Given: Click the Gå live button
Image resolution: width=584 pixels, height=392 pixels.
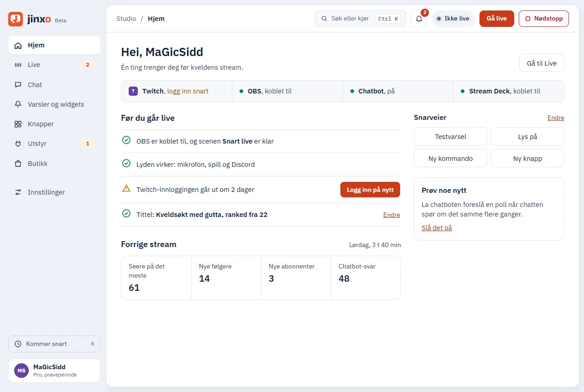Looking at the screenshot, I should click(497, 19).
